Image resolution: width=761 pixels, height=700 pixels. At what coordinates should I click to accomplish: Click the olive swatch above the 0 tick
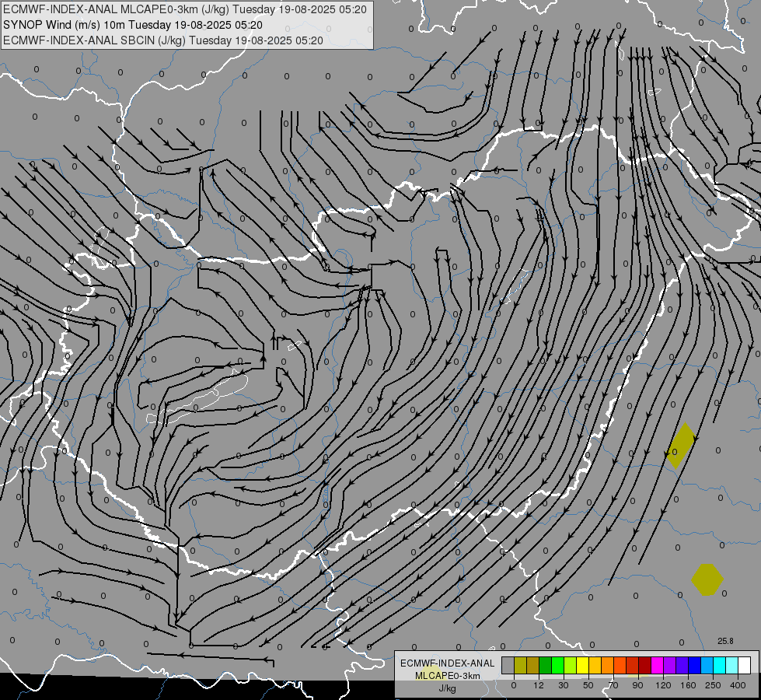coord(520,665)
